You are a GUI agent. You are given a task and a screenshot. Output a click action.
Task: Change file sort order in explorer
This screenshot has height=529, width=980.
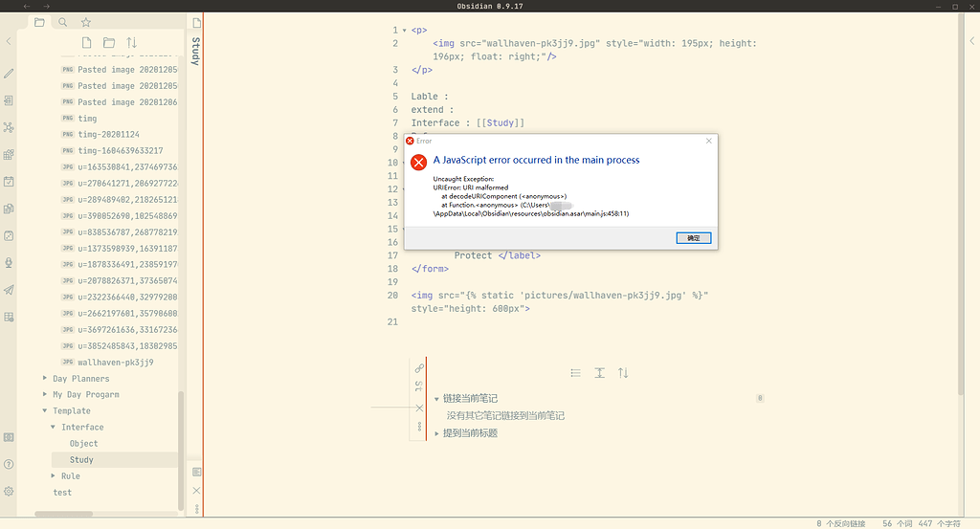pos(132,43)
